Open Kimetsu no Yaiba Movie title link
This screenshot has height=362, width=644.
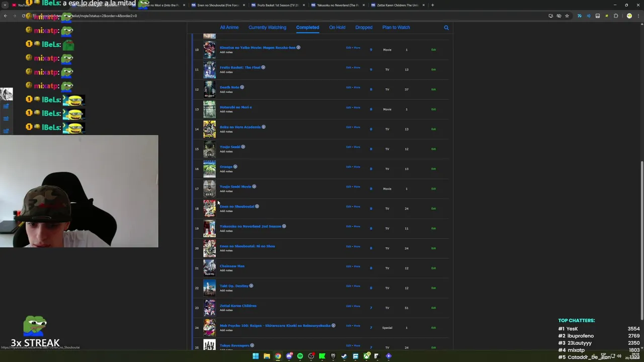coord(258,47)
